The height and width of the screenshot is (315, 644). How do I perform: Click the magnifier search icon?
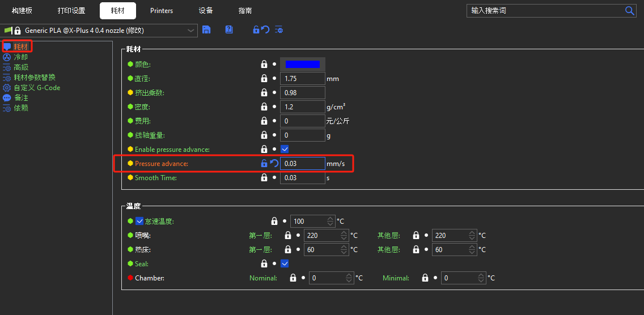630,11
